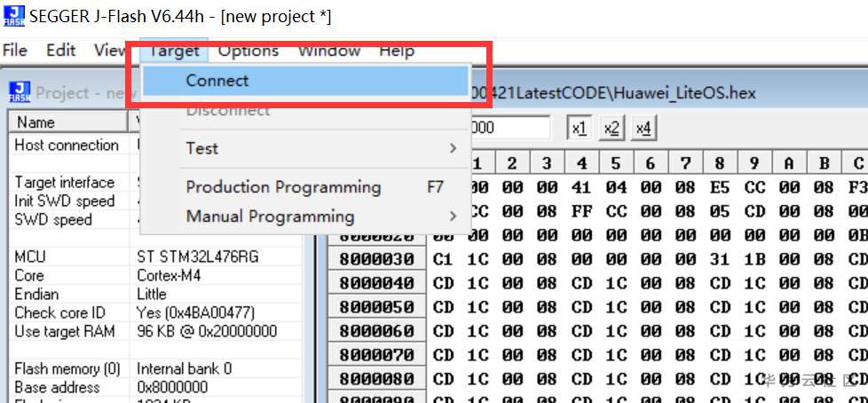
Task: Select the Use target RAM value
Action: click(x=207, y=332)
